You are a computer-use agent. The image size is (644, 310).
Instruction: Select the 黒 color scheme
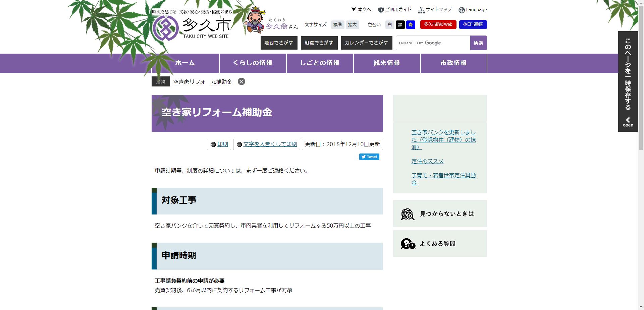400,24
